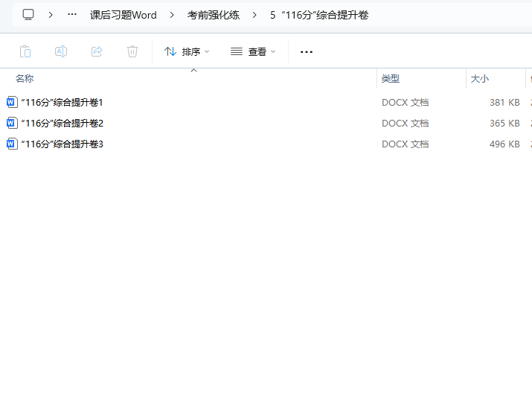532x419 pixels.
Task: Open the 查看 view dropdown
Action: (x=253, y=51)
